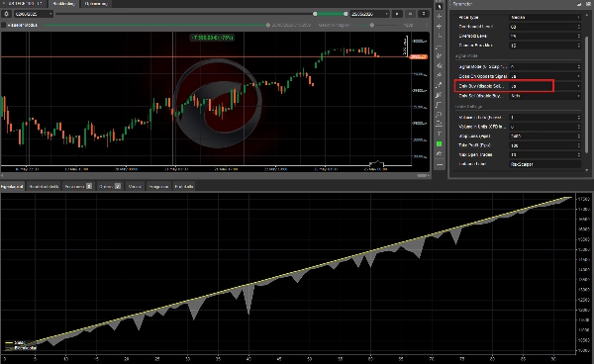This screenshot has height=364, width=594.
Task: Click the orange current price label on chart axis
Action: click(x=419, y=57)
